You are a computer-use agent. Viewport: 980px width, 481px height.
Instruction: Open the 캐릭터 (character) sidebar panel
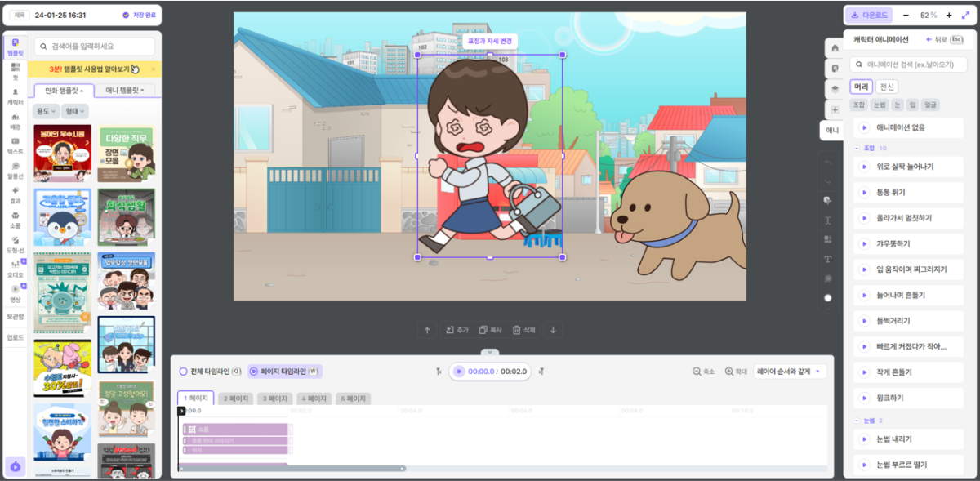point(15,97)
